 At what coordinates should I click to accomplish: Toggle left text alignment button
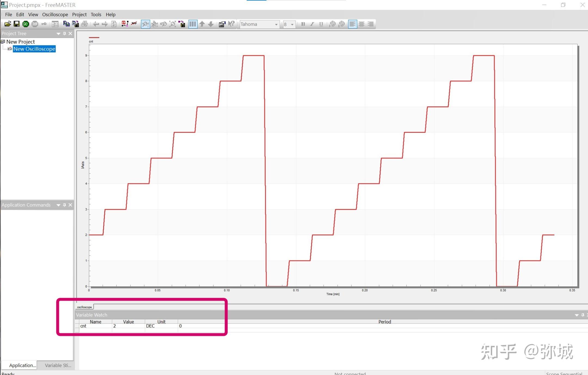click(x=352, y=24)
